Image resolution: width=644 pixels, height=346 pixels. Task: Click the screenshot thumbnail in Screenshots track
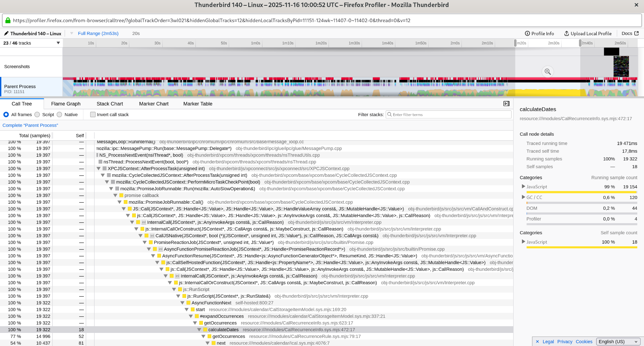tap(621, 66)
